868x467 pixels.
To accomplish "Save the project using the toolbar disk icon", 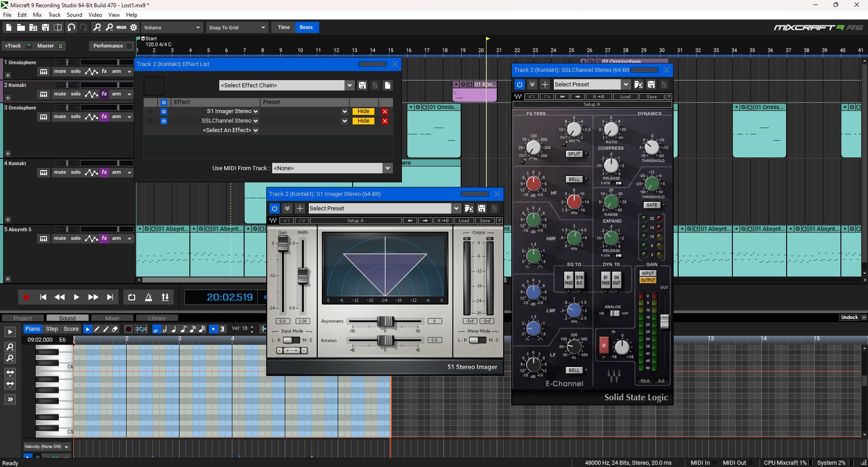I will (x=45, y=28).
